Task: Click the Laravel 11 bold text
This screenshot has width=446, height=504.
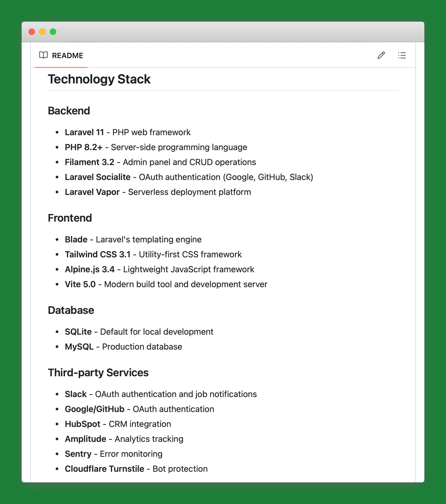Action: tap(84, 132)
